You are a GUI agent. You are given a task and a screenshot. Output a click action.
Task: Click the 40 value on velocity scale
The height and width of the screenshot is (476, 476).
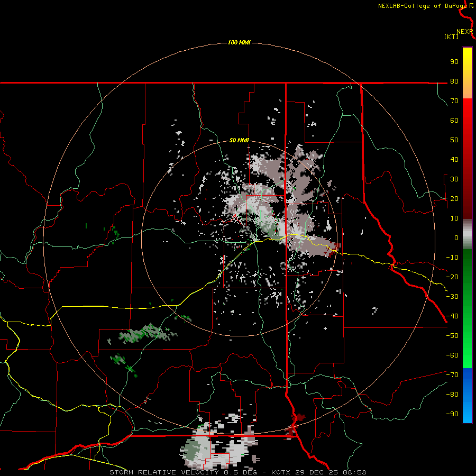pyautogui.click(x=454, y=159)
